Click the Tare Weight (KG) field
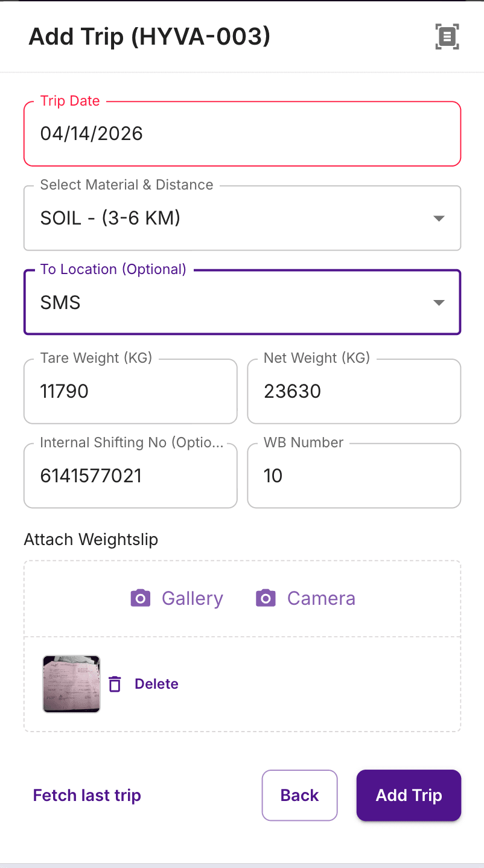 click(x=130, y=391)
